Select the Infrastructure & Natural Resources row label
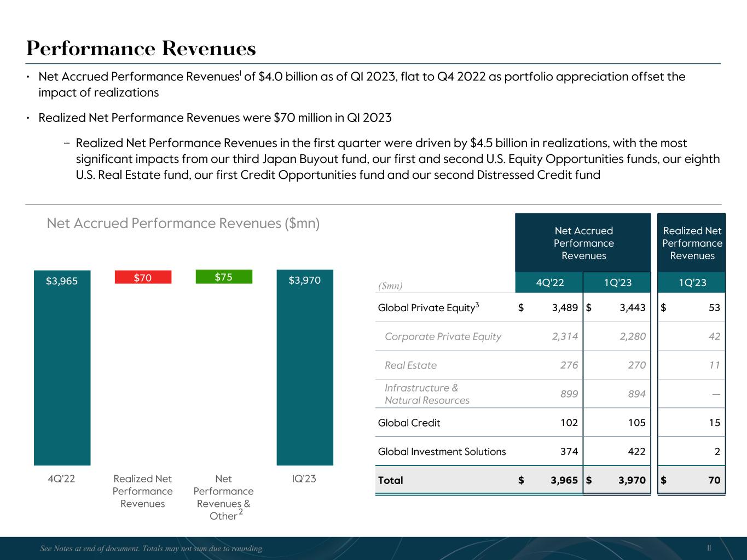The height and width of the screenshot is (560, 747). coord(427,394)
